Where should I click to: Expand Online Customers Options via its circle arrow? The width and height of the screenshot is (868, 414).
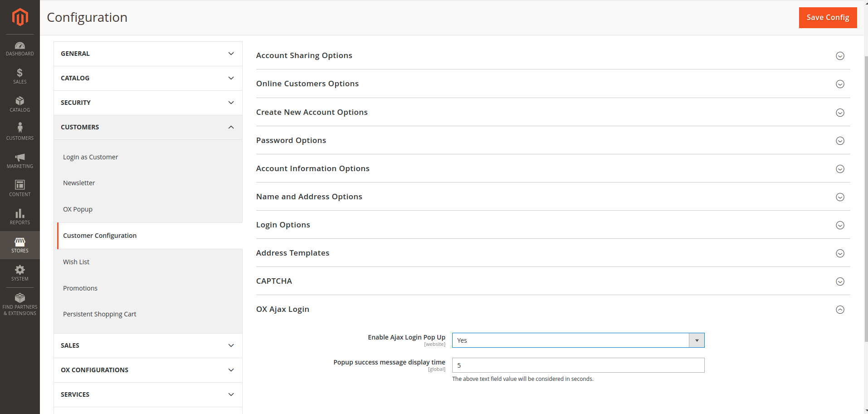click(840, 84)
